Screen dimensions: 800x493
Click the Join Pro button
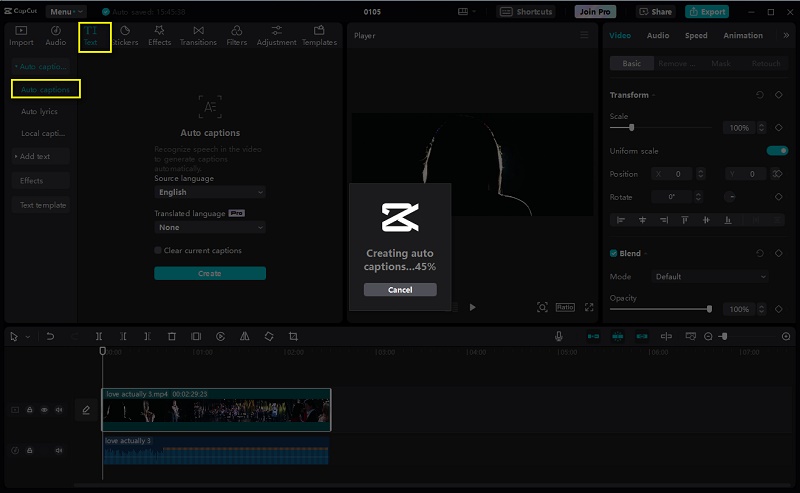(x=595, y=11)
